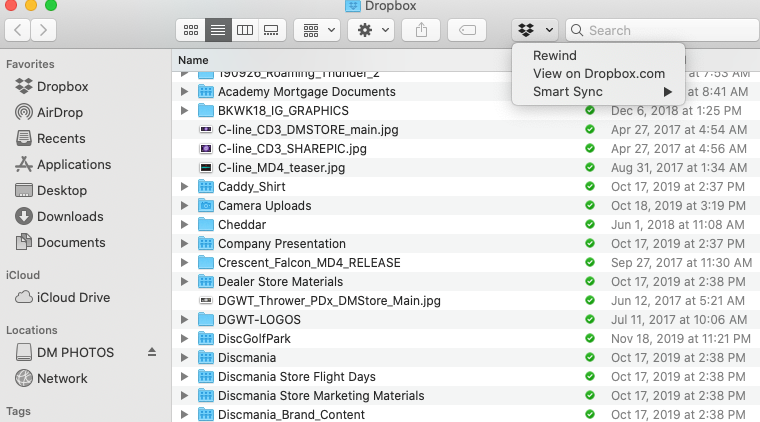Screen dimensions: 760x422
Task: Click the Cheddar folder icon
Action: 206,224
